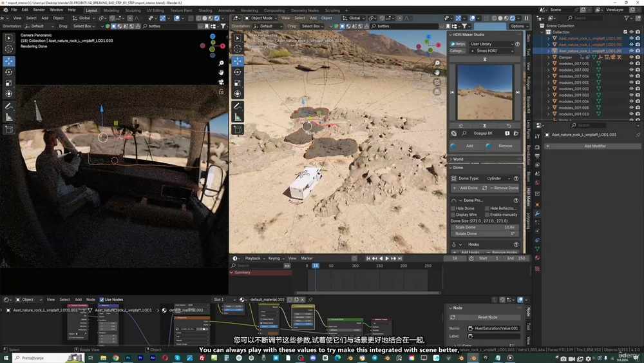Select the Transform tool in right viewport

click(x=238, y=93)
